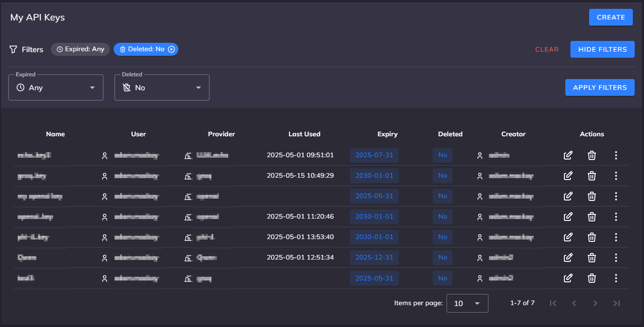Image resolution: width=644 pixels, height=327 pixels.
Task: Click creator icon in row expiring 2025-12-31
Action: [x=480, y=258]
